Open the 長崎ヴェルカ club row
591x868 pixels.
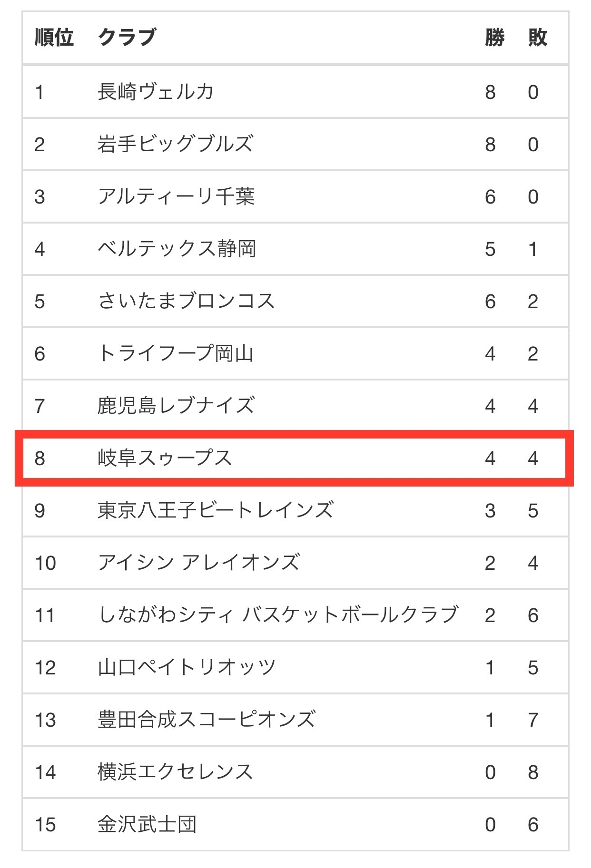click(295, 91)
